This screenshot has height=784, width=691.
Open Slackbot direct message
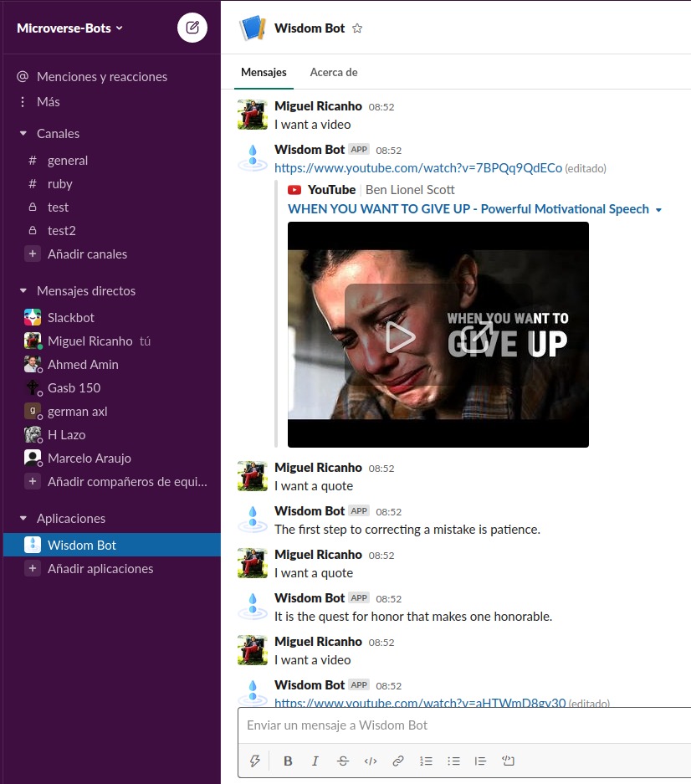(112, 317)
